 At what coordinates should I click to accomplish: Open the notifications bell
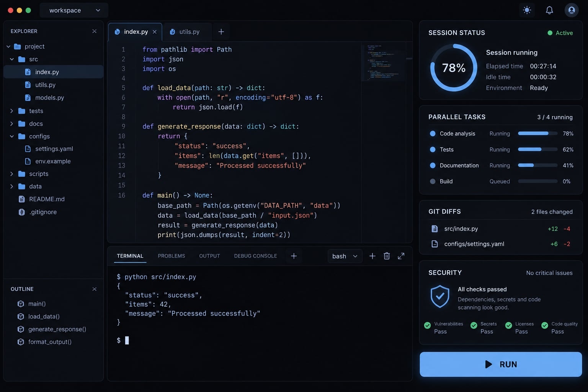click(x=549, y=10)
